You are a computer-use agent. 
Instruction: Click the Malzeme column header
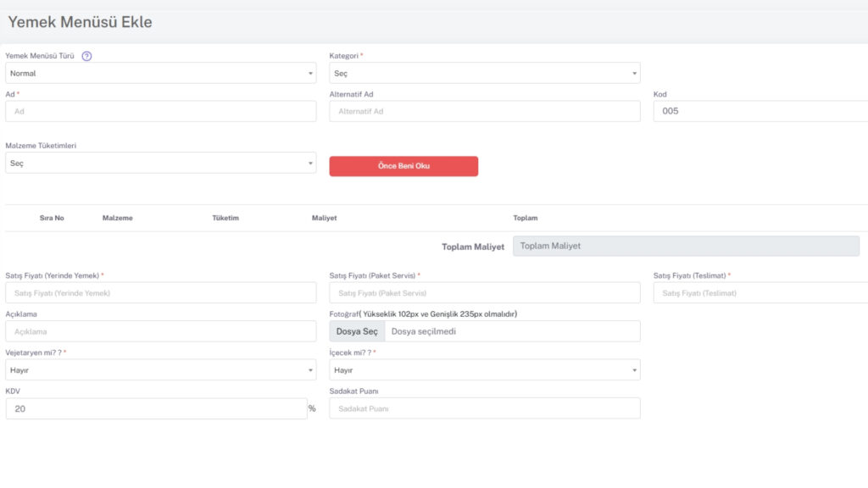[117, 218]
